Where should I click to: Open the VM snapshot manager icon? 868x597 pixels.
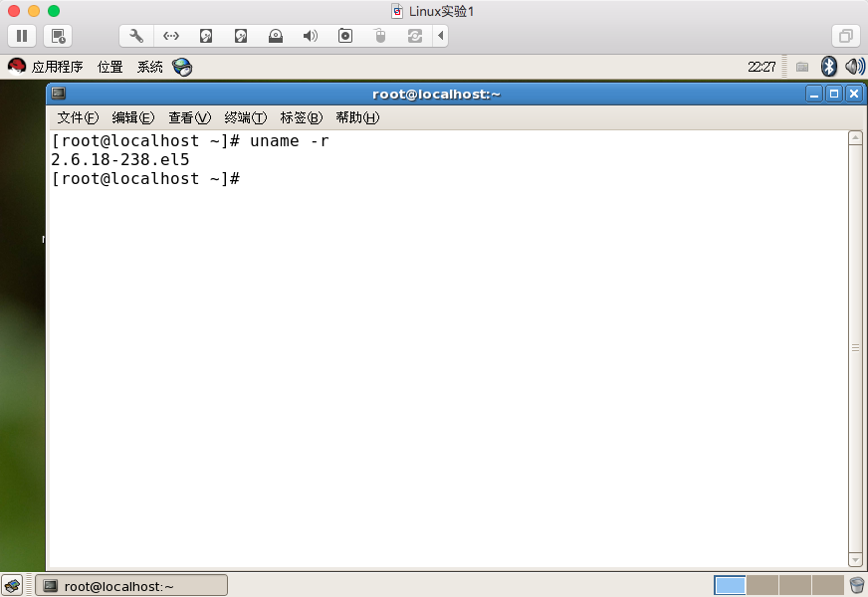coord(58,36)
